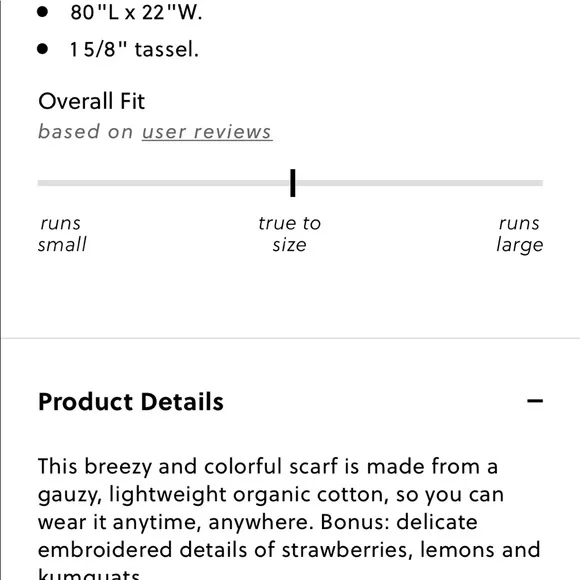Click the 'based on' italic text

click(x=85, y=132)
